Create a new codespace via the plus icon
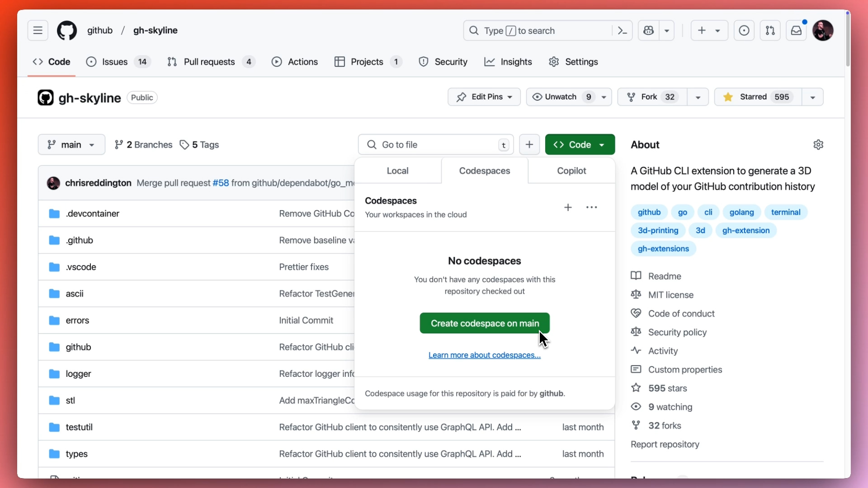The height and width of the screenshot is (488, 868). point(568,207)
